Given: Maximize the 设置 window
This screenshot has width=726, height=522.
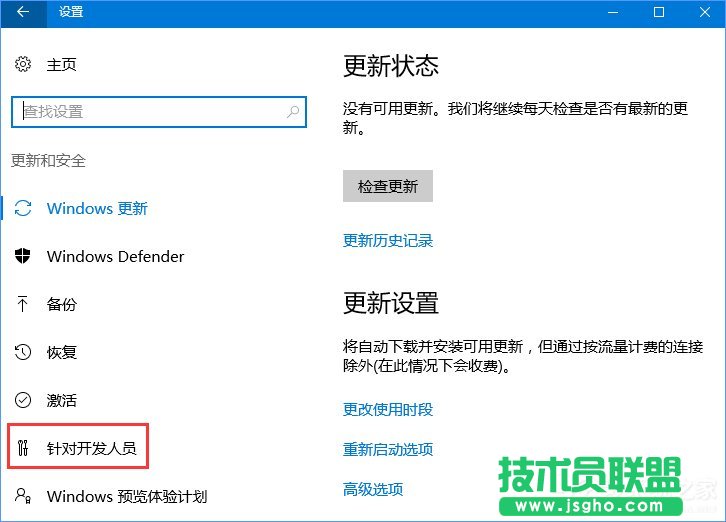Looking at the screenshot, I should 659,12.
